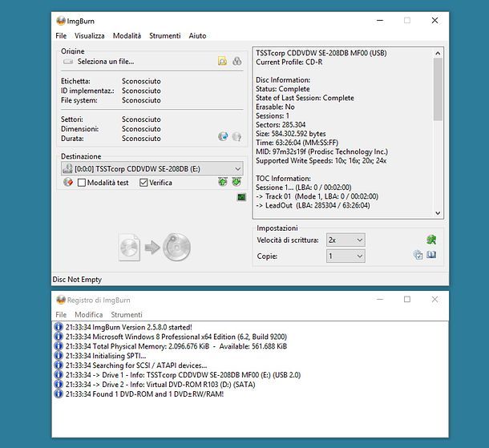Click the 'Track 01' TOC line
Image resolution: width=489 pixels, height=448 pixels.
[317, 196]
